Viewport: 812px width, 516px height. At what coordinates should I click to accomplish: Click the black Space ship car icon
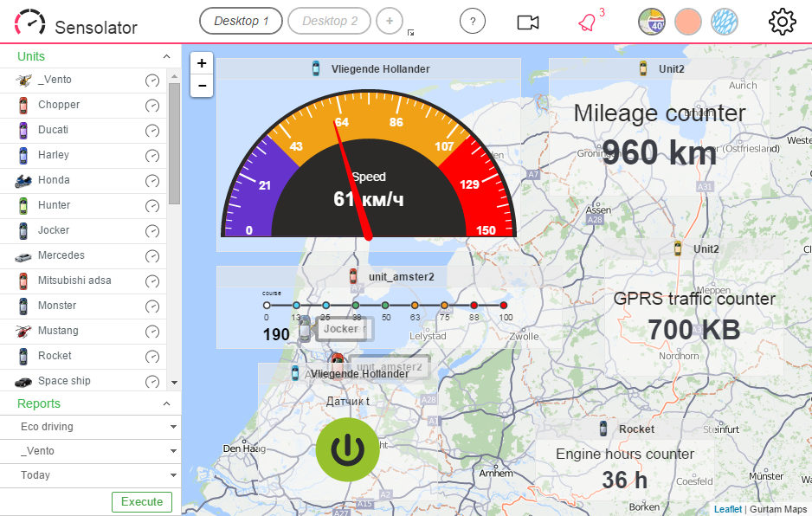pyautogui.click(x=23, y=383)
